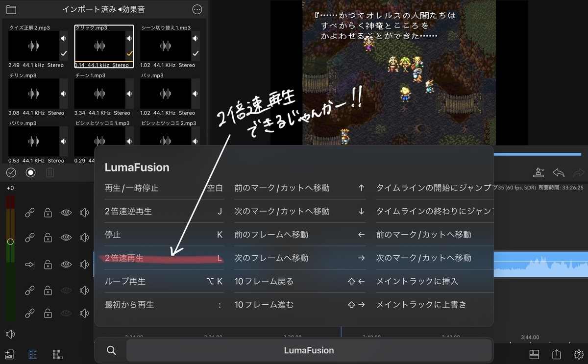The height and width of the screenshot is (364, 588).
Task: Preview the ビシッとツッコミ1.mp3 speaker icon
Action: (129, 141)
